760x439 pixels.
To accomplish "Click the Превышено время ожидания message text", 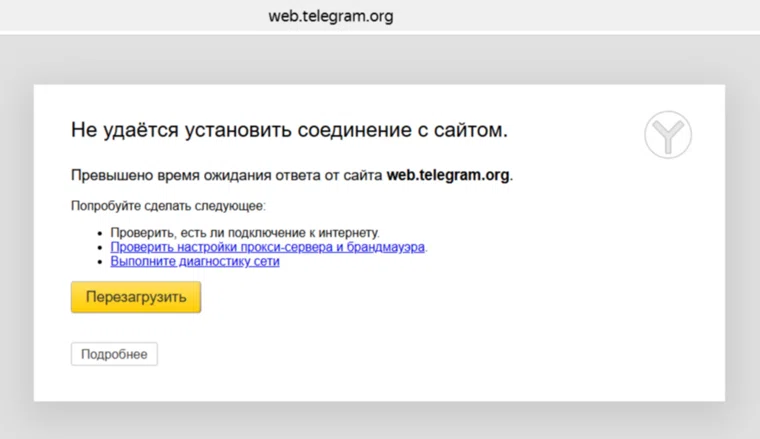I will [x=227, y=175].
